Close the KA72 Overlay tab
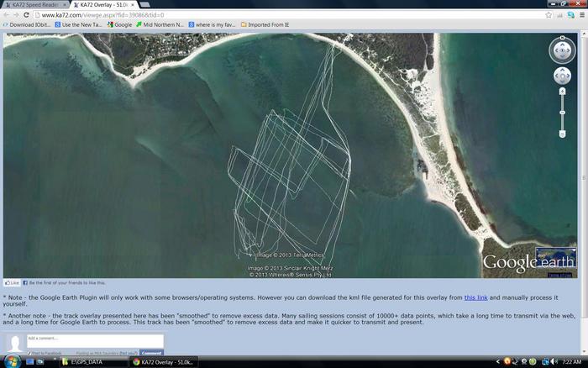 133,5
